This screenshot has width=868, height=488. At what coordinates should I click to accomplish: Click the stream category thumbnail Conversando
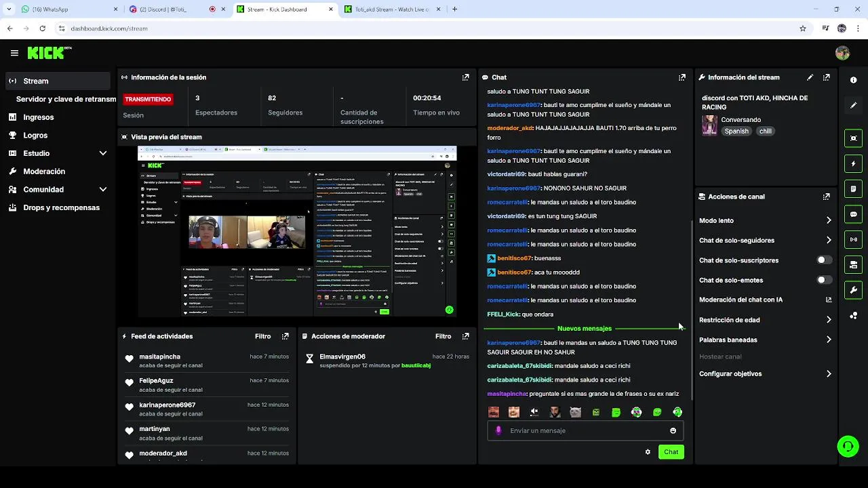tap(709, 125)
